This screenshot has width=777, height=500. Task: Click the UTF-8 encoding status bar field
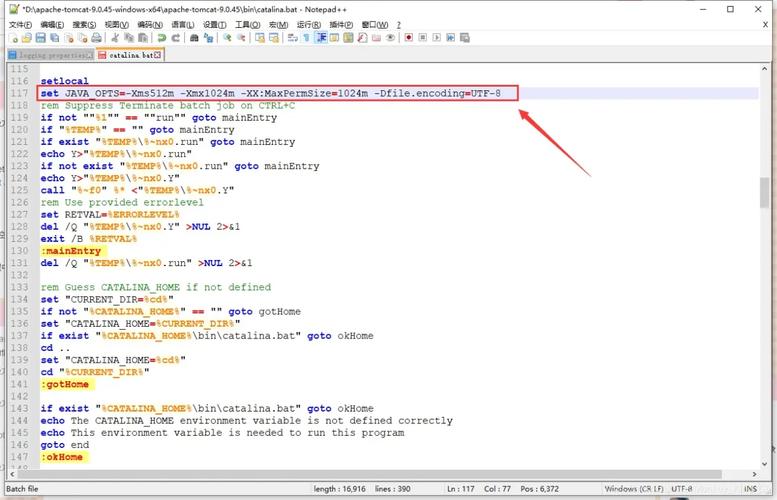(x=682, y=489)
